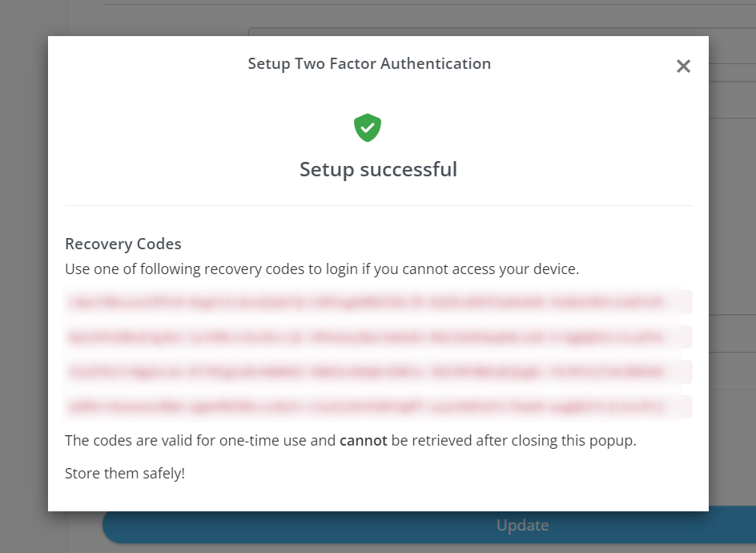756x553 pixels.
Task: Select the second blurred recovery code row
Action: (379, 337)
